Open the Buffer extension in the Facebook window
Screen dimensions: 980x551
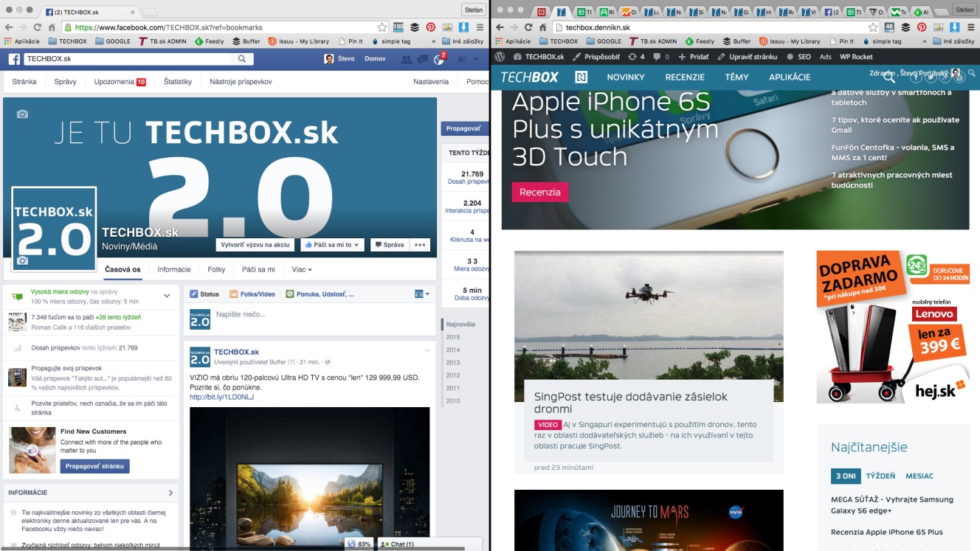click(x=415, y=27)
